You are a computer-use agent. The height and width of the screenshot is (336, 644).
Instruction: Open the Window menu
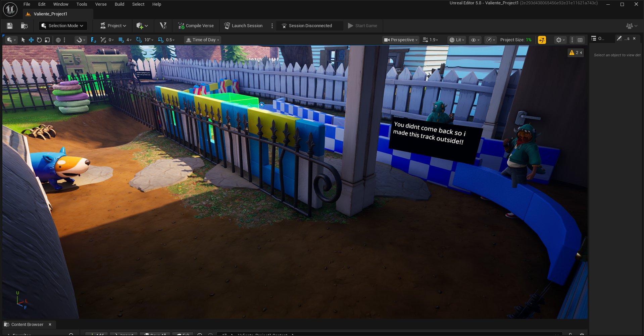click(x=61, y=4)
